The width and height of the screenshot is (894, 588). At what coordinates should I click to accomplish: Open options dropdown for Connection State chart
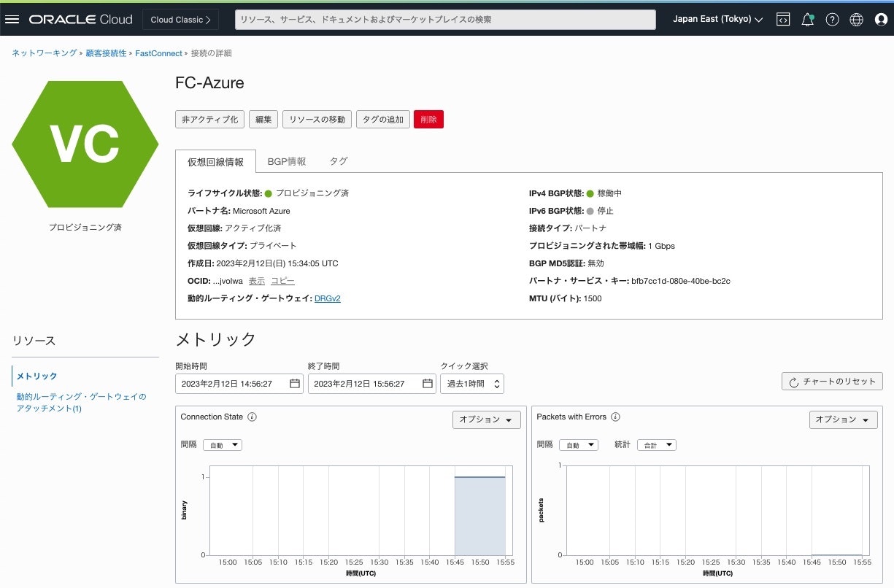[487, 419]
